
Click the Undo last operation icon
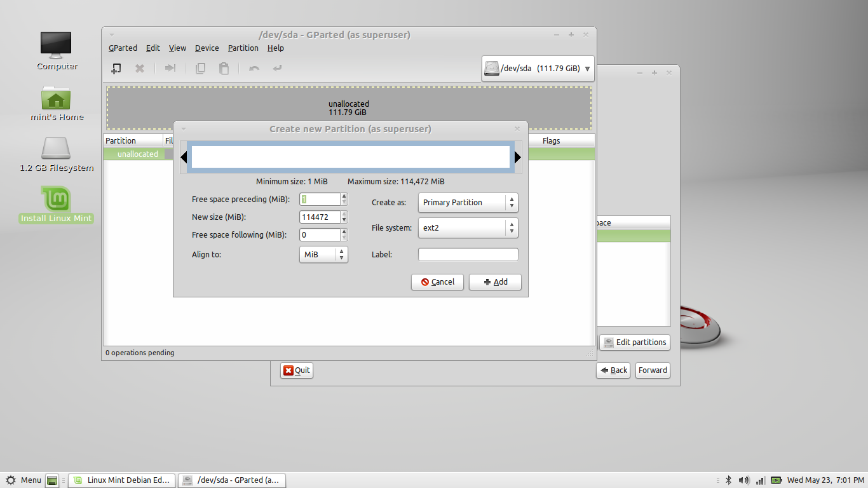(x=254, y=68)
